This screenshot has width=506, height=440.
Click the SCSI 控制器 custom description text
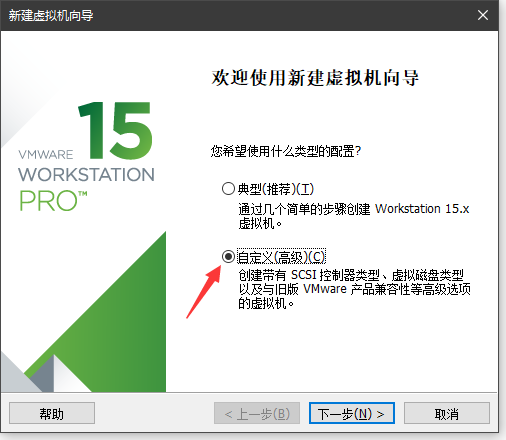354,289
